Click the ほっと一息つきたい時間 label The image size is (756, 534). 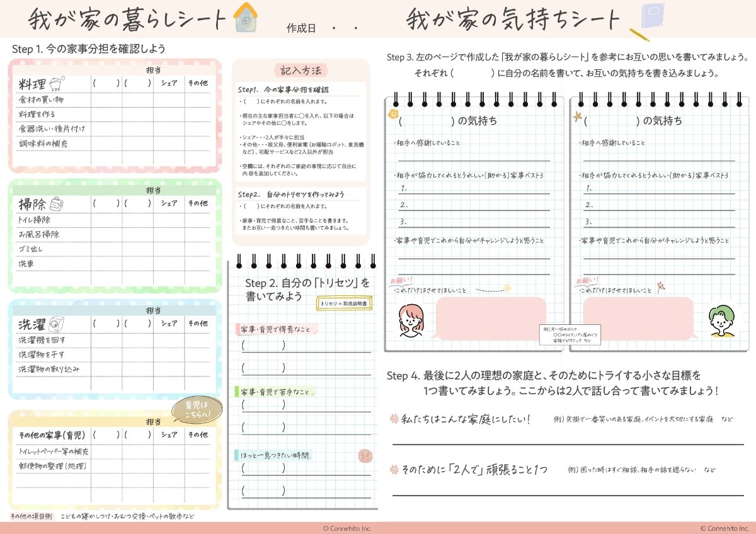(x=275, y=455)
